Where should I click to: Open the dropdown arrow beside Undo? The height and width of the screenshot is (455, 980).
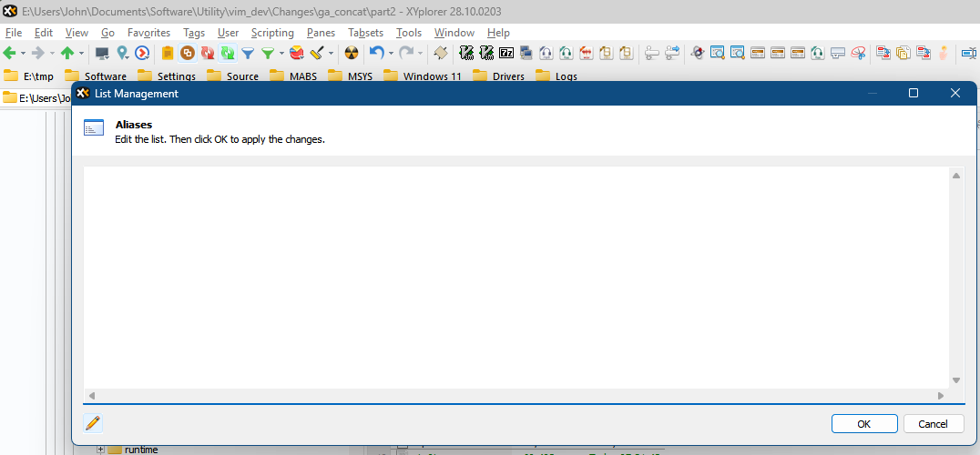(x=391, y=54)
